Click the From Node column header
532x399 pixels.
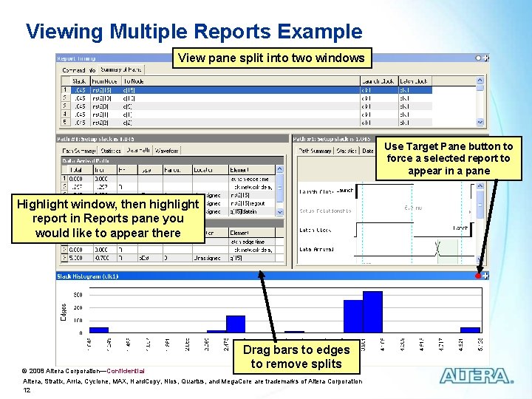(x=105, y=81)
